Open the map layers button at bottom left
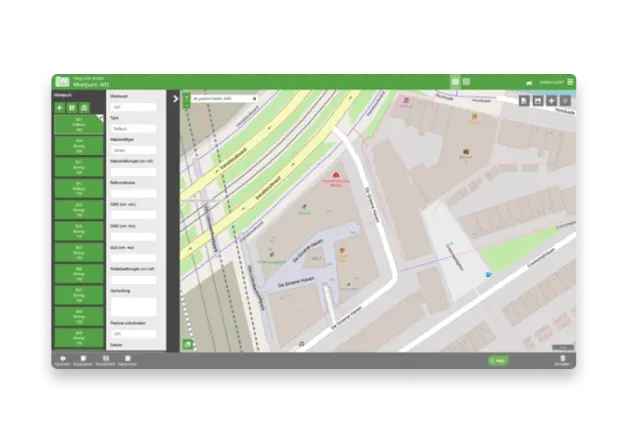 (187, 344)
